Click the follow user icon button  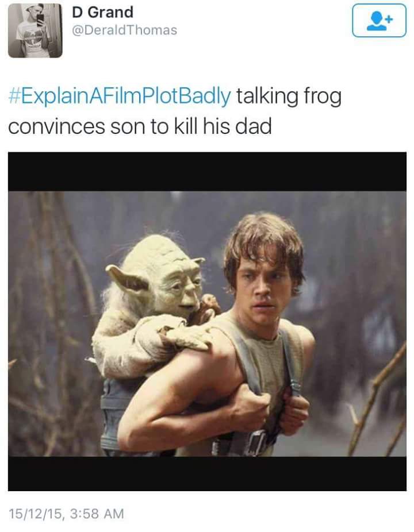(379, 20)
